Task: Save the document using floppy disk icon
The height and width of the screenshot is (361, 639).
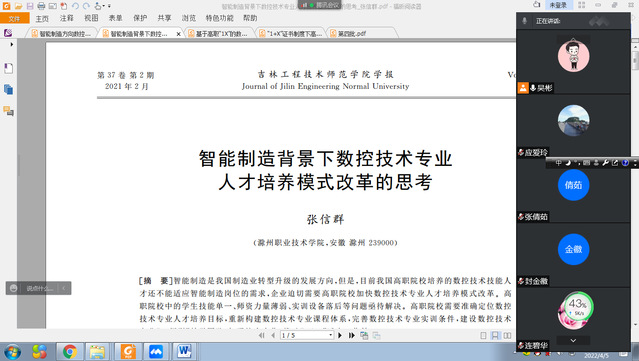Action: 30,6
